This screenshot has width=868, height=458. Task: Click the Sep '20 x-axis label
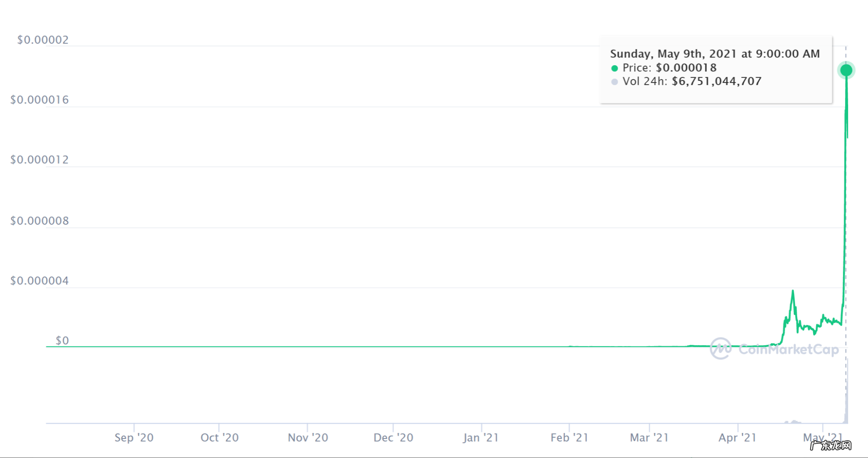[134, 438]
